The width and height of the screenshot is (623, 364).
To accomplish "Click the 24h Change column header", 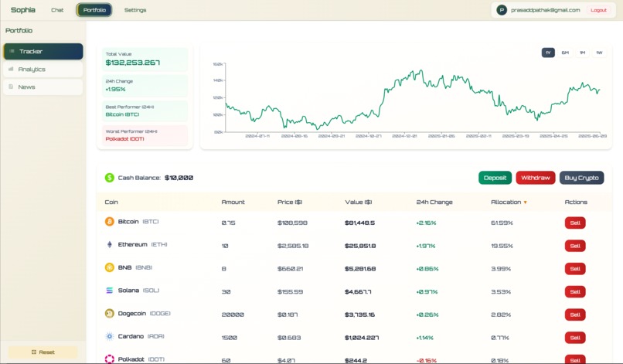I will click(x=434, y=202).
